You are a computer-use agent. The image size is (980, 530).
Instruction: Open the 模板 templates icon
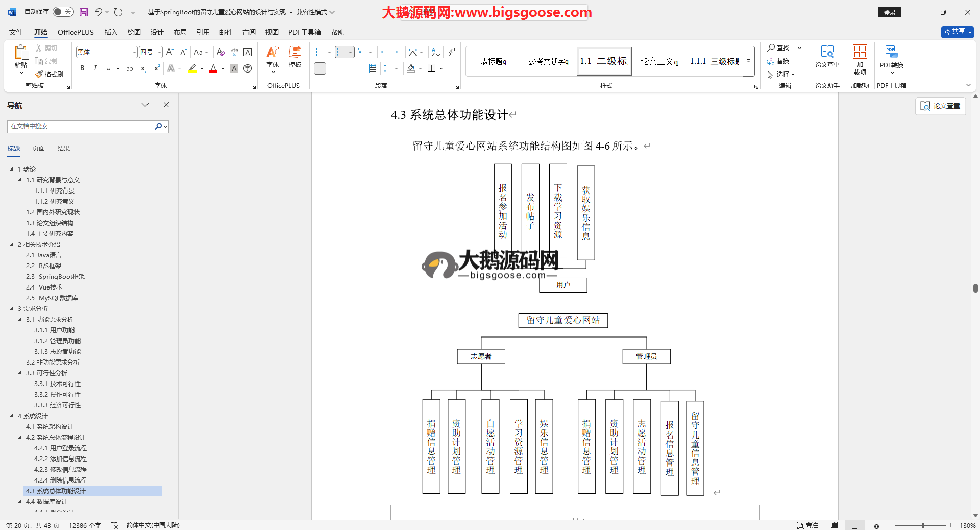pos(295,56)
